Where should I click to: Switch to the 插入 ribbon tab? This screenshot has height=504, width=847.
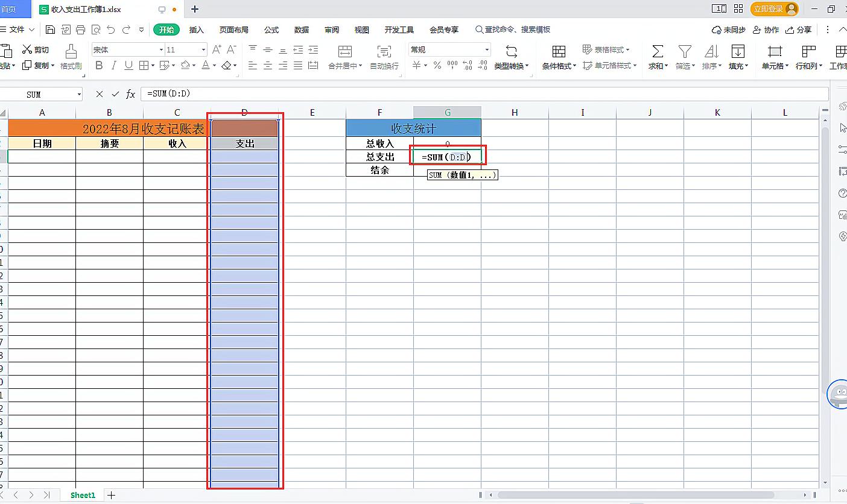coord(197,29)
